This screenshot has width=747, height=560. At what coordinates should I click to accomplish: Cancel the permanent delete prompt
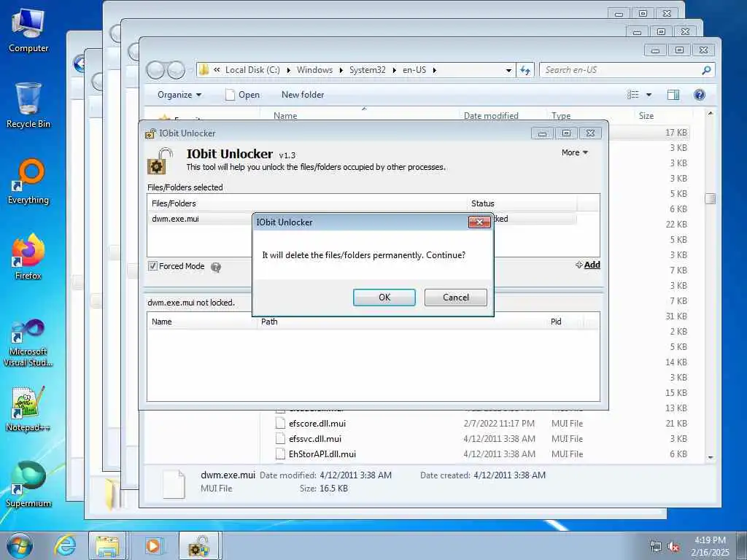click(x=455, y=297)
